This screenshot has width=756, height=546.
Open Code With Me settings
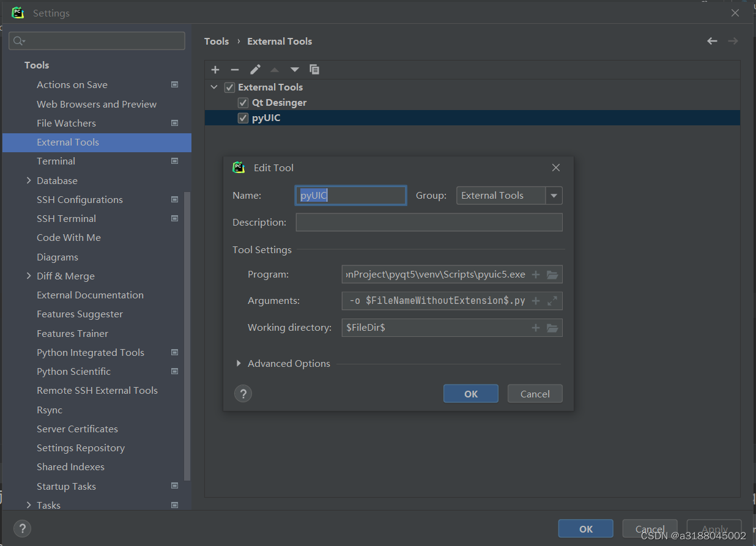click(x=69, y=237)
